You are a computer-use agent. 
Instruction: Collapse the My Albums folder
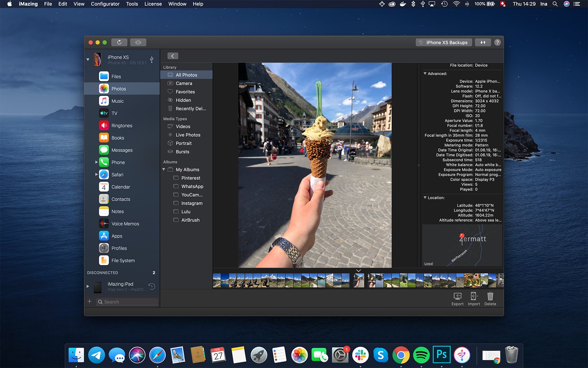point(163,170)
